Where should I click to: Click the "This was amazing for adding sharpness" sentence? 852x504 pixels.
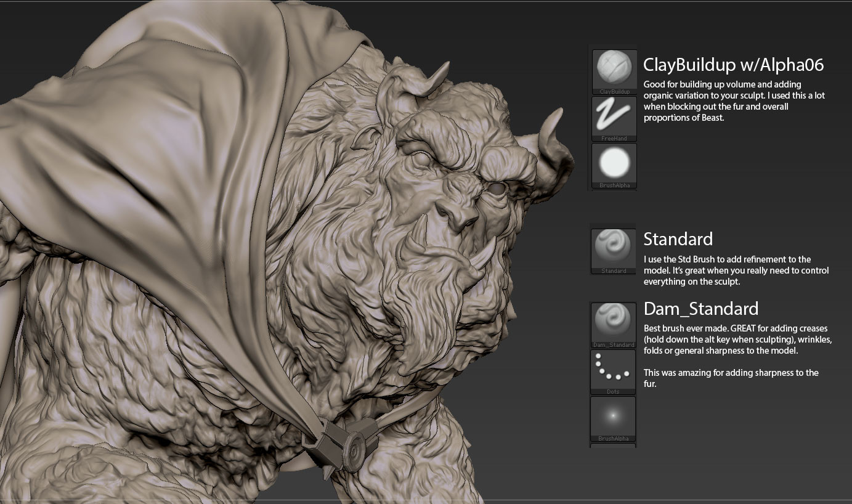pyautogui.click(x=731, y=378)
